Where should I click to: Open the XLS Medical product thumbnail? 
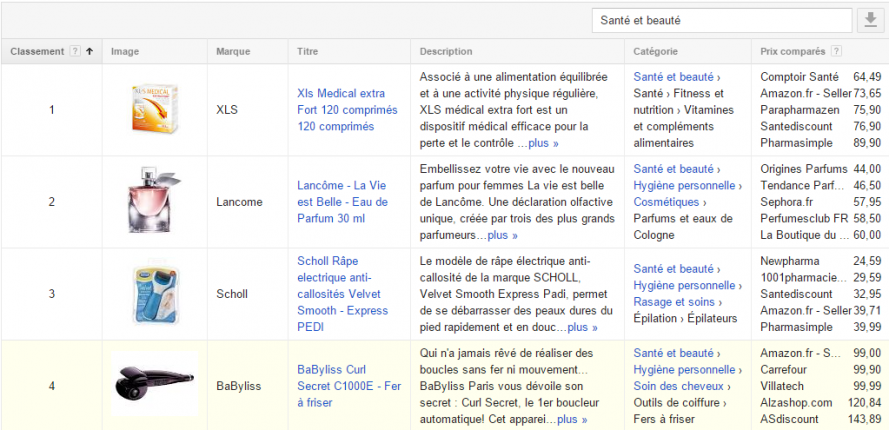(155, 108)
